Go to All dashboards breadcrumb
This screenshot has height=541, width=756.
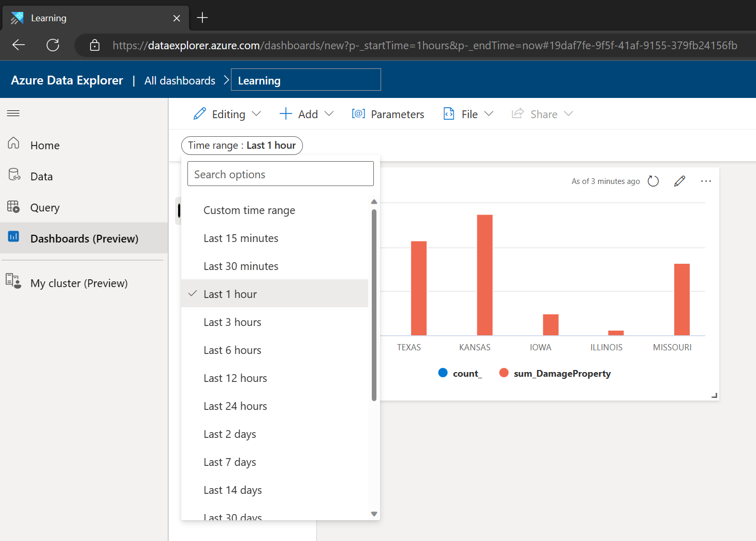coord(180,81)
